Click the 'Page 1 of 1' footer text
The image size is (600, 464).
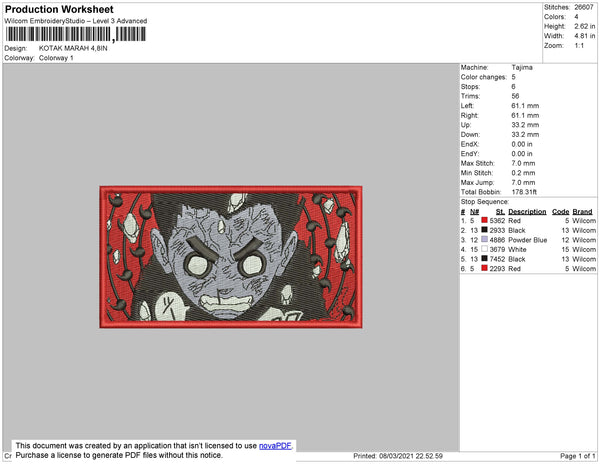pos(578,456)
